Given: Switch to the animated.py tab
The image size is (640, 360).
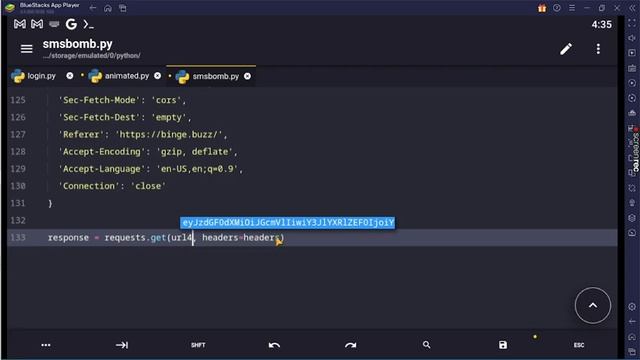Looking at the screenshot, I should point(127,76).
